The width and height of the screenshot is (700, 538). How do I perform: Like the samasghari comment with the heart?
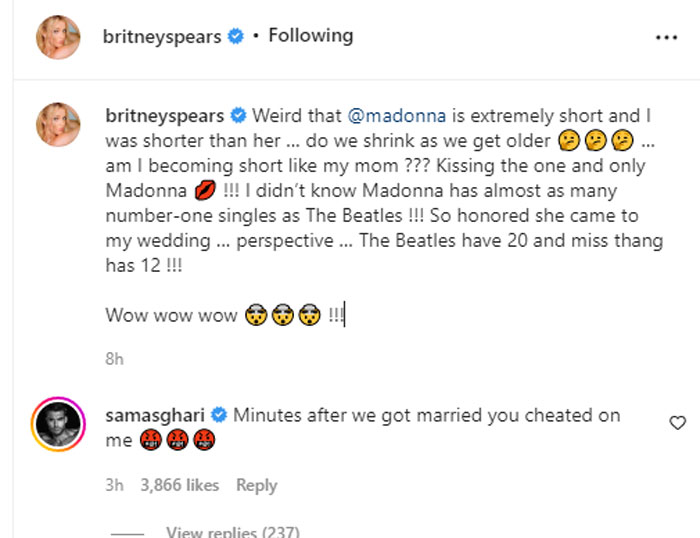(x=677, y=423)
